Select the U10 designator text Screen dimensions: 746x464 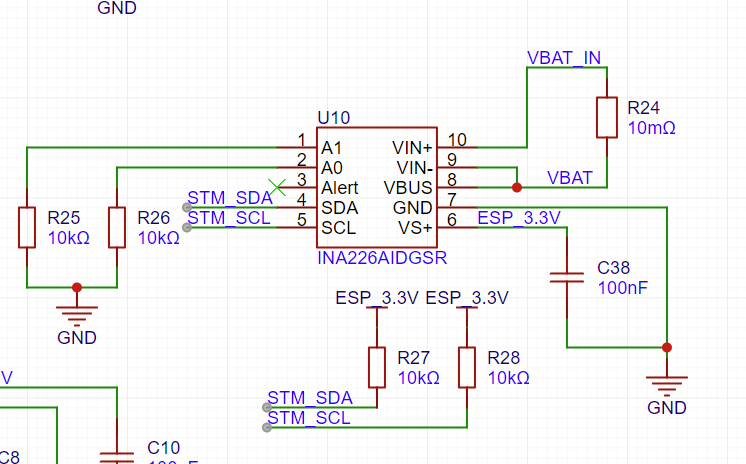[x=333, y=119]
